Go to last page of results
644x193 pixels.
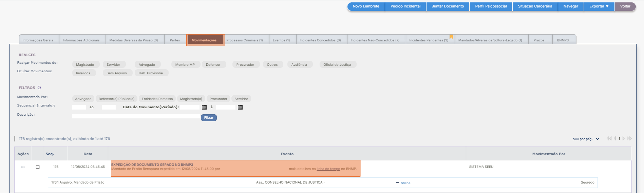[629, 139]
